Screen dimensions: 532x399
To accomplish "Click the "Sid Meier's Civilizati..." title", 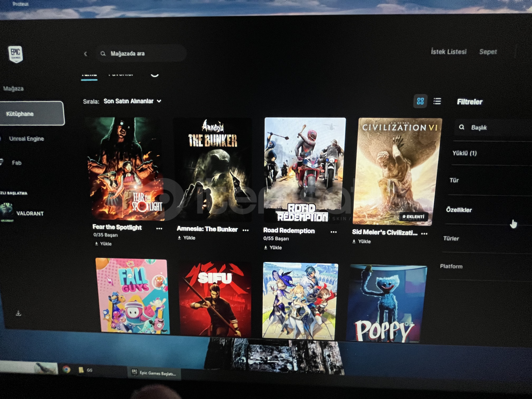I will [385, 232].
